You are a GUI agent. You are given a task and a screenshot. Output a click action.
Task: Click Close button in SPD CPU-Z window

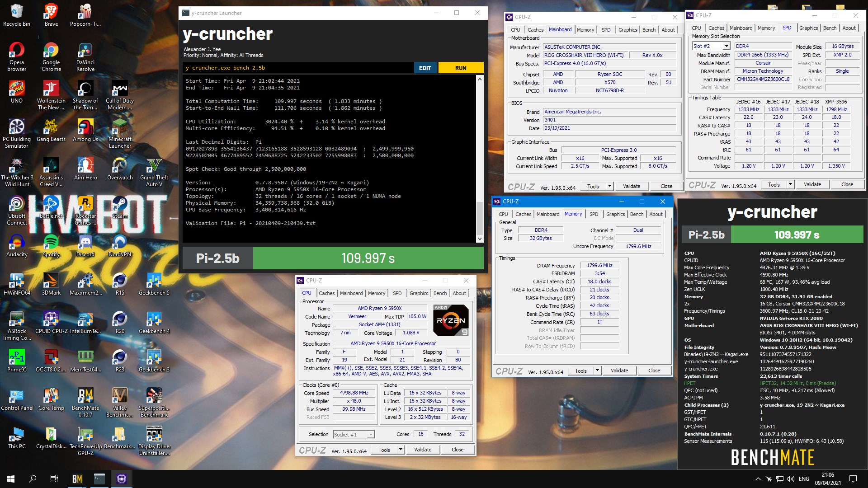[847, 184]
